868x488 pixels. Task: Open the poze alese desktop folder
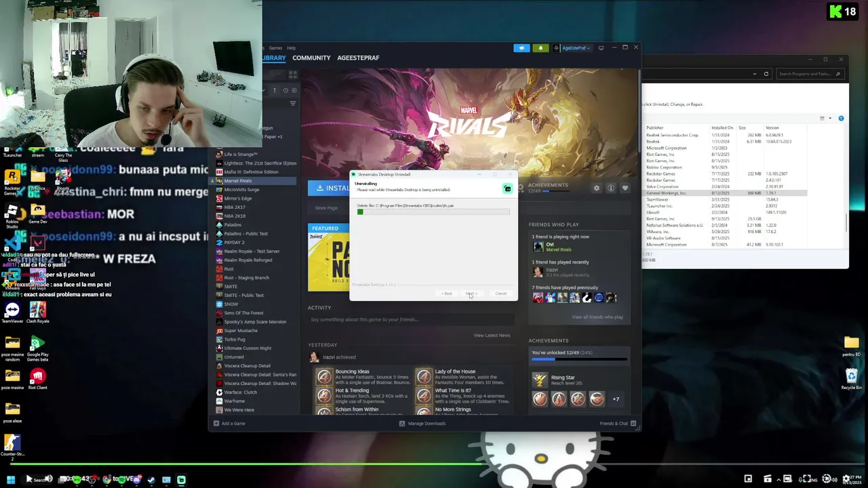point(12,412)
